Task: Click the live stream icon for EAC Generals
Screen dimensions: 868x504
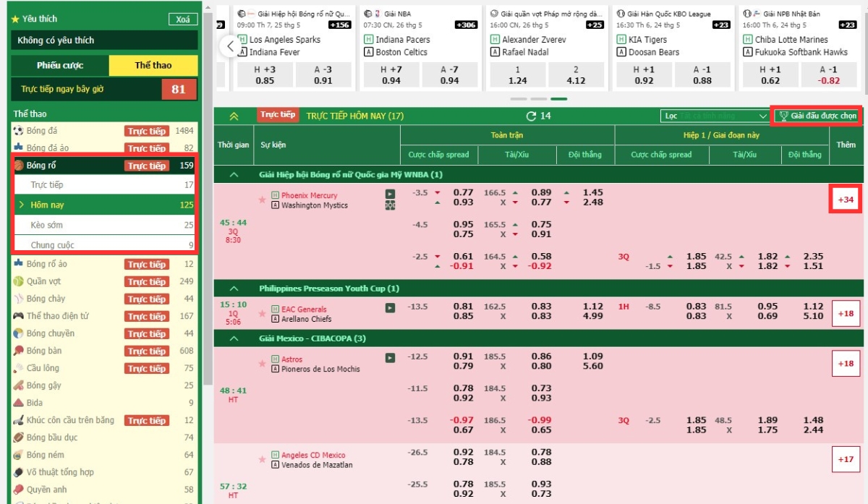Action: tap(390, 308)
